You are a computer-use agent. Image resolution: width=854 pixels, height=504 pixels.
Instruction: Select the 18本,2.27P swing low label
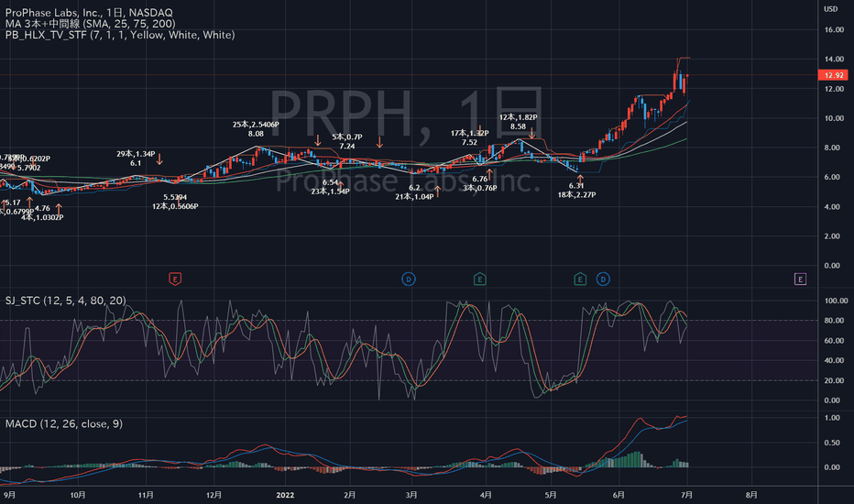(x=576, y=194)
